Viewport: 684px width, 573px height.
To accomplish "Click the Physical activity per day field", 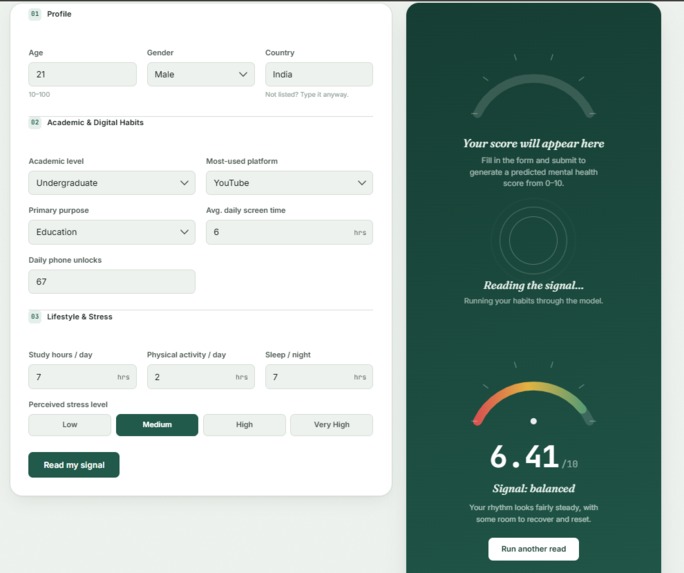I will pos(201,377).
